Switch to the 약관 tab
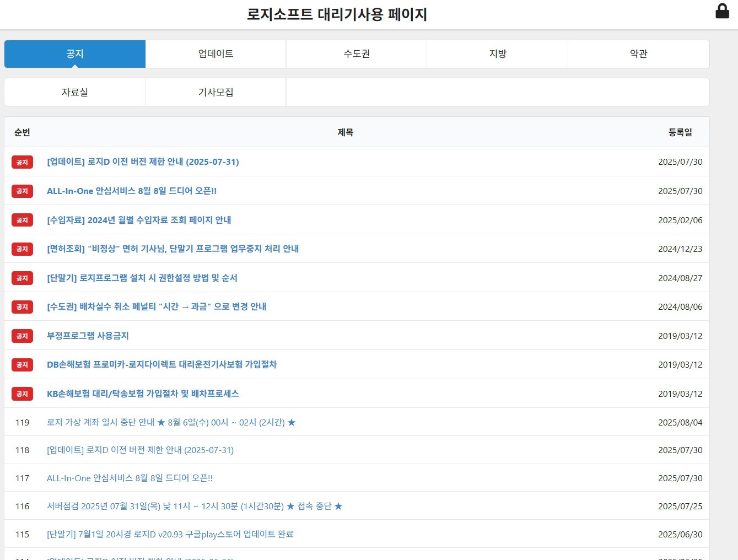This screenshot has width=738, height=560. click(x=639, y=54)
